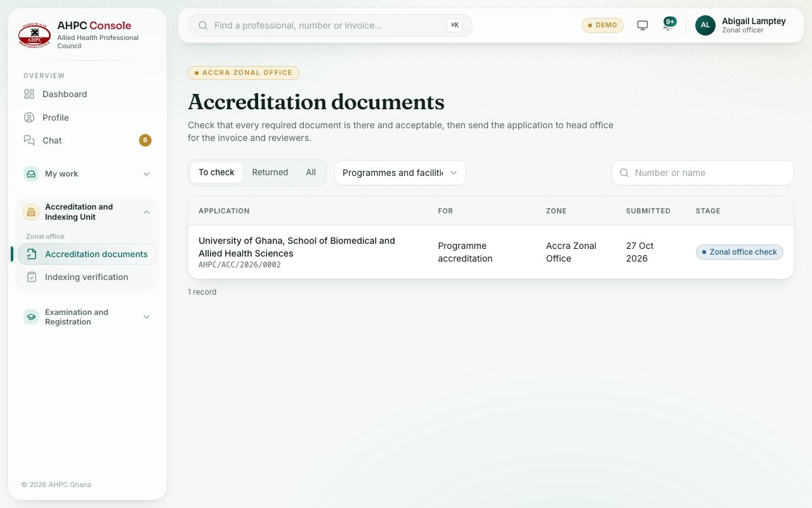Click the Chat unread count badge 8

(x=145, y=140)
